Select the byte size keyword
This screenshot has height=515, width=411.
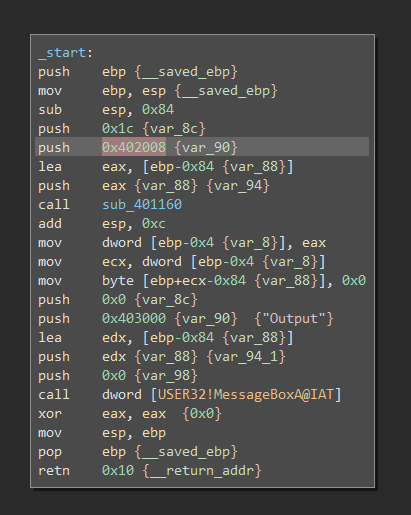[x=118, y=280]
